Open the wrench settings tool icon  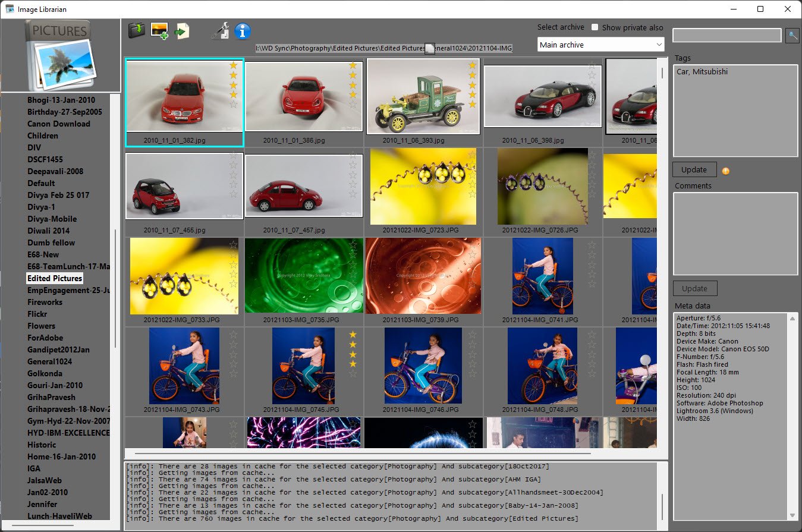pyautogui.click(x=220, y=30)
